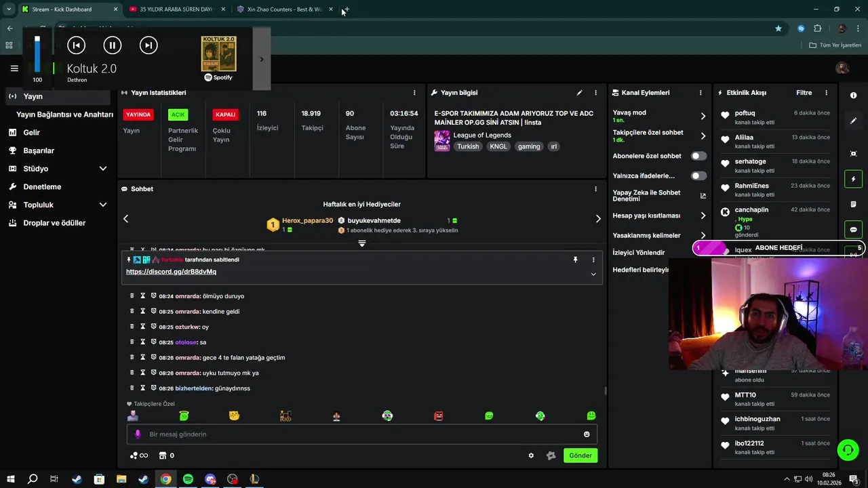Open Microsoft Store from the taskbar
The width and height of the screenshot is (868, 488).
point(99,479)
